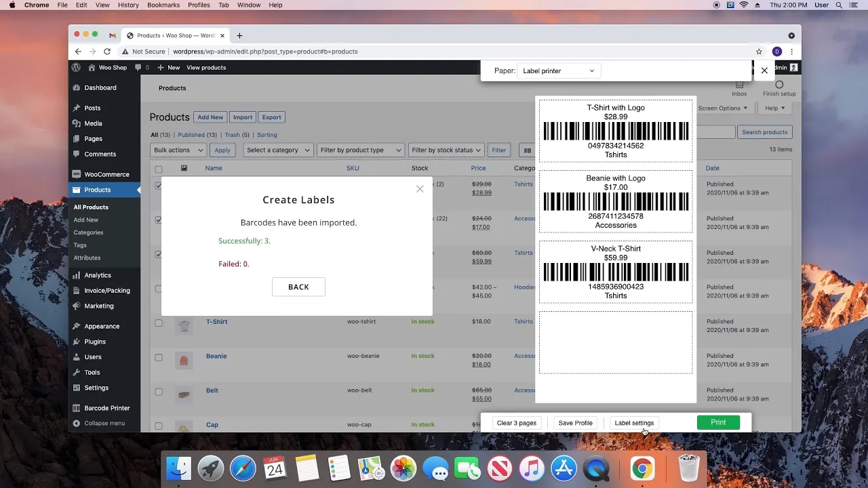
Task: Open the Paper Label printer dropdown
Action: click(x=559, y=70)
